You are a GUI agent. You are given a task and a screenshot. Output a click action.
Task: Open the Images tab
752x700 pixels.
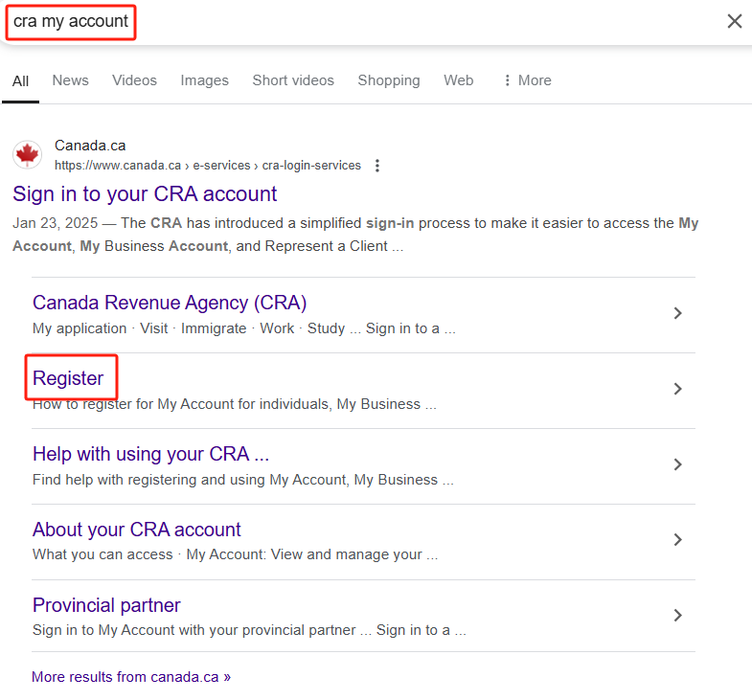coord(205,80)
